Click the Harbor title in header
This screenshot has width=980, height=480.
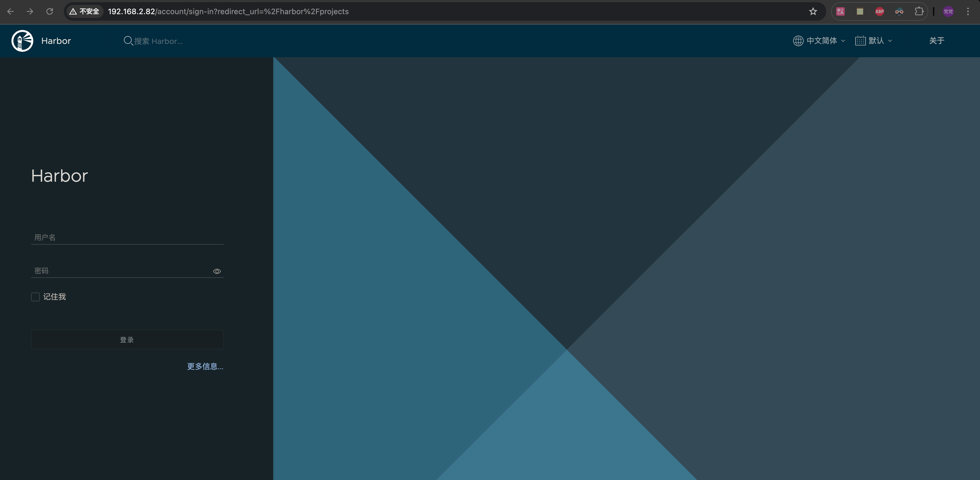tap(56, 41)
